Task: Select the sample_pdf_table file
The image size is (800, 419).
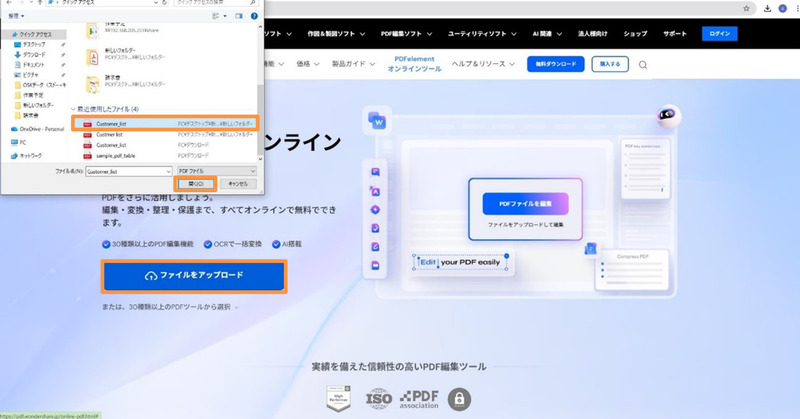Action: tap(166, 156)
